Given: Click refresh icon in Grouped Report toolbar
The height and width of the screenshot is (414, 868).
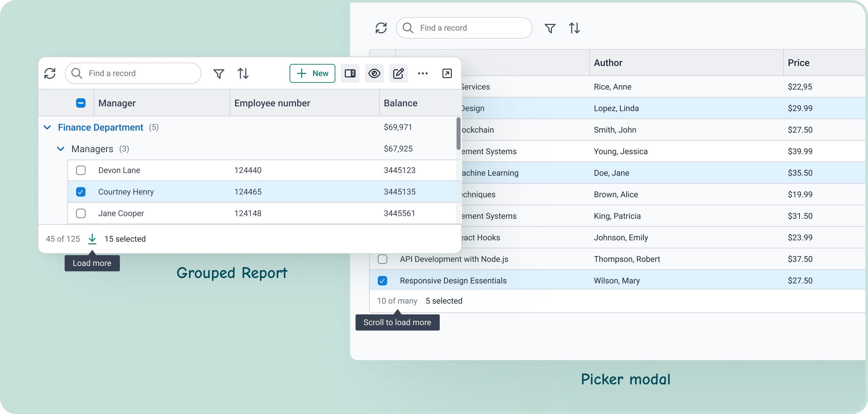Looking at the screenshot, I should click(50, 73).
